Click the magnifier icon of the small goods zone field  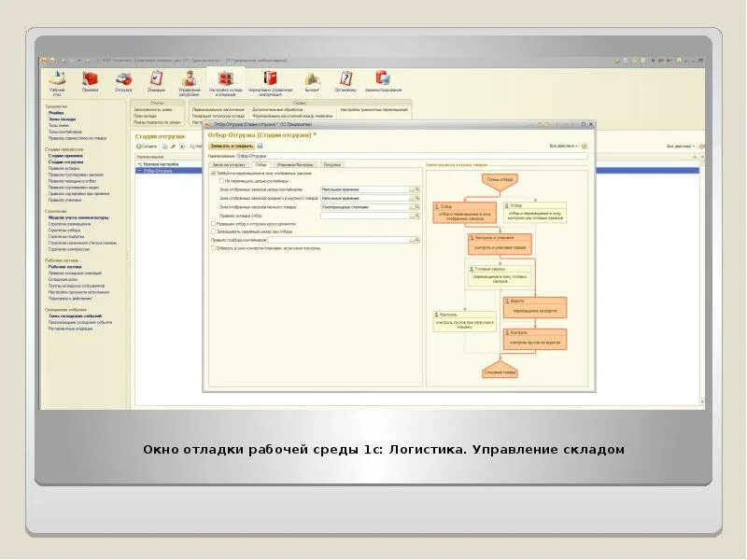point(417,207)
